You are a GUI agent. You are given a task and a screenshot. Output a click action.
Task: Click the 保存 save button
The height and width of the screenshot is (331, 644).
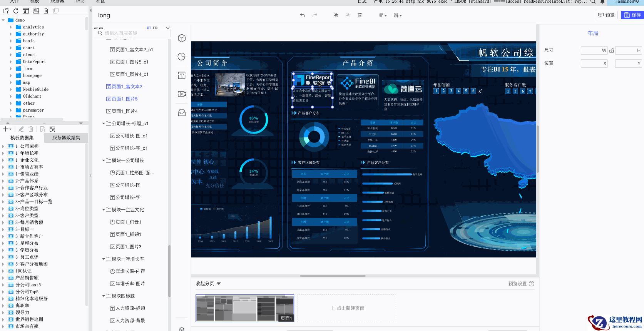[632, 15]
